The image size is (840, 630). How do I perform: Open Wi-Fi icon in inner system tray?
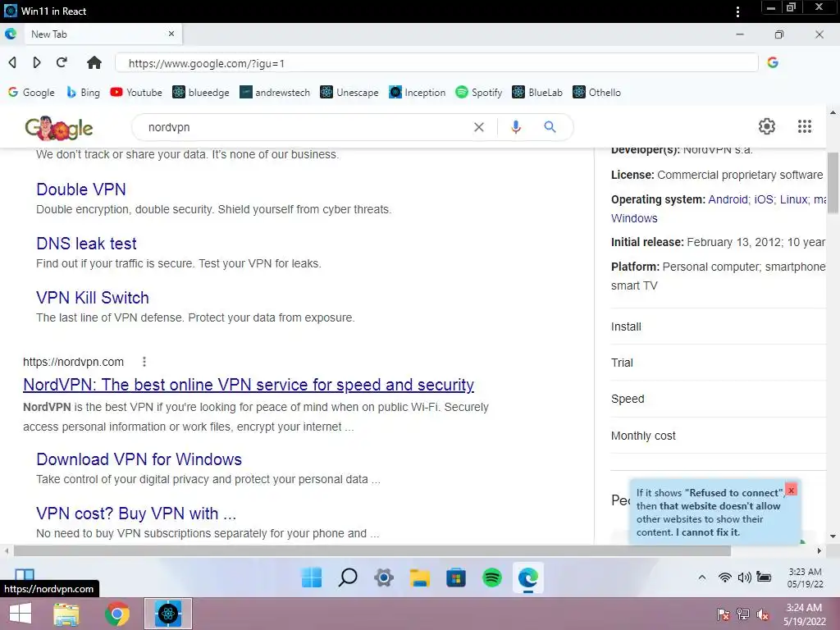coord(725,577)
